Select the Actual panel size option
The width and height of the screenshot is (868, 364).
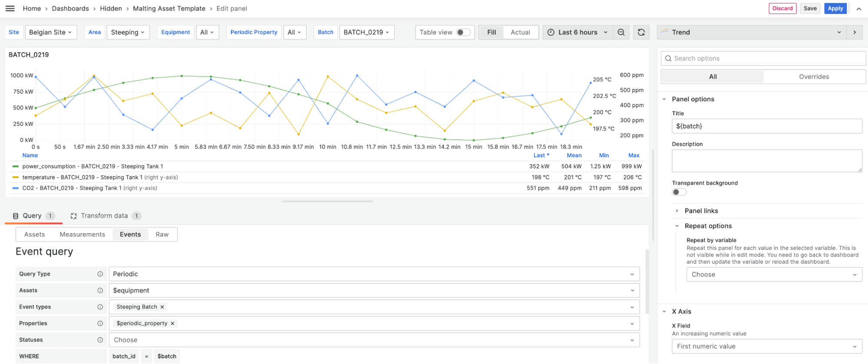pyautogui.click(x=520, y=32)
